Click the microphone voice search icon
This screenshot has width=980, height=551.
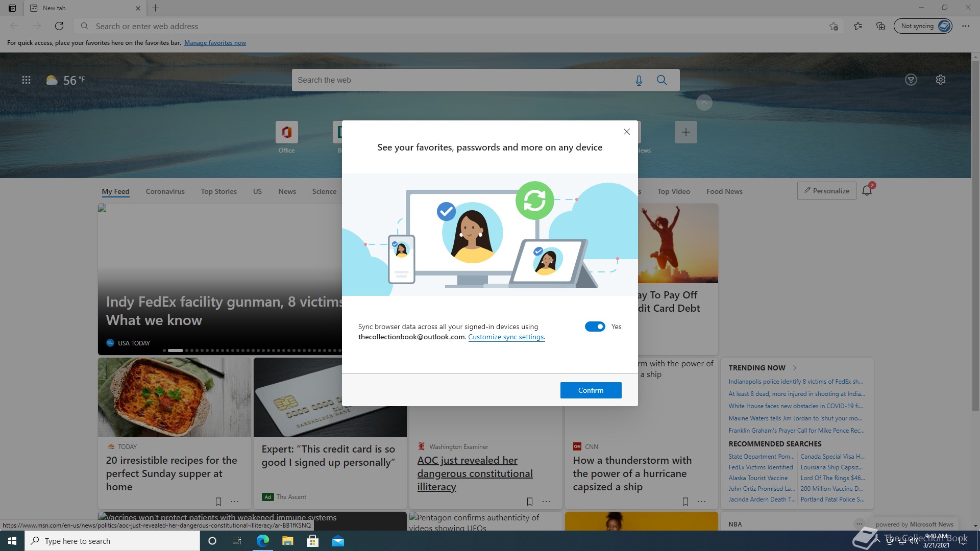(639, 80)
